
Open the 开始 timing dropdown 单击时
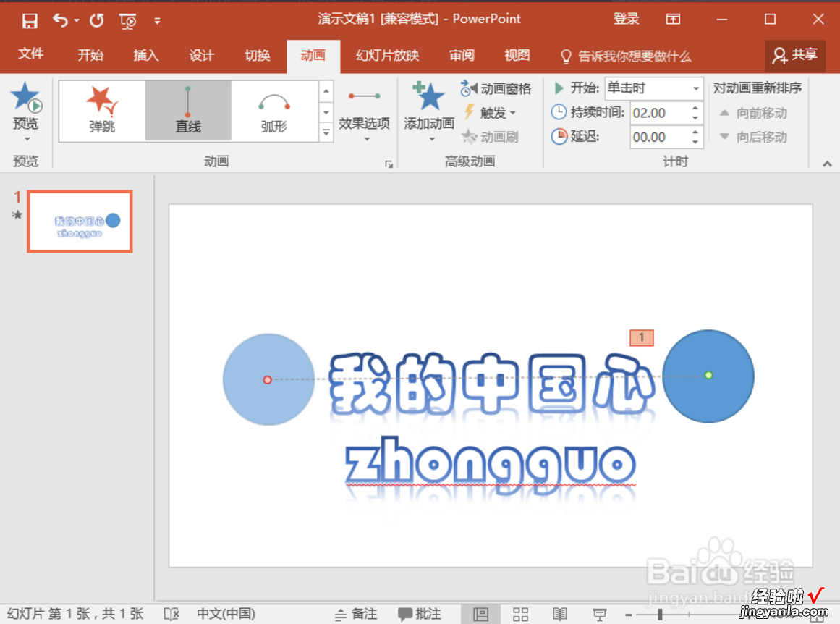(653, 88)
